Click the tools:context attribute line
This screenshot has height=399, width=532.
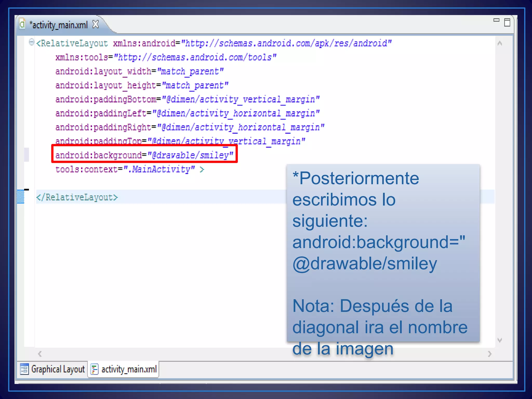click(x=125, y=170)
